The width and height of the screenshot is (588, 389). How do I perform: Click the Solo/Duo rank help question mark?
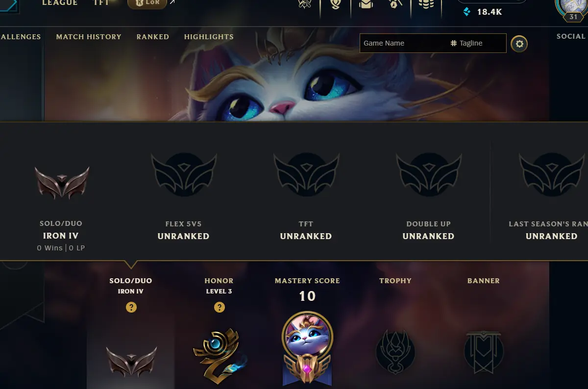pos(131,307)
